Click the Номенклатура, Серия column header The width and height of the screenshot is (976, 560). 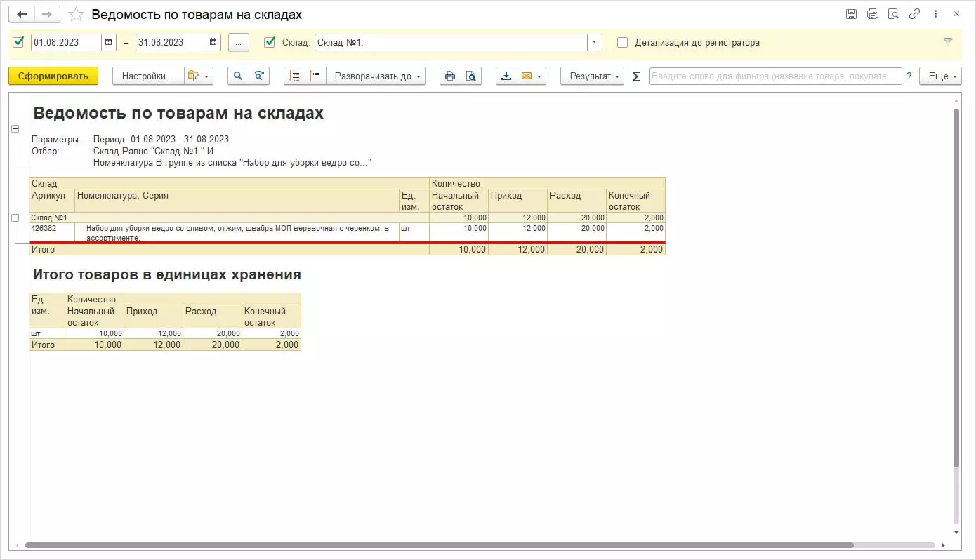click(237, 201)
